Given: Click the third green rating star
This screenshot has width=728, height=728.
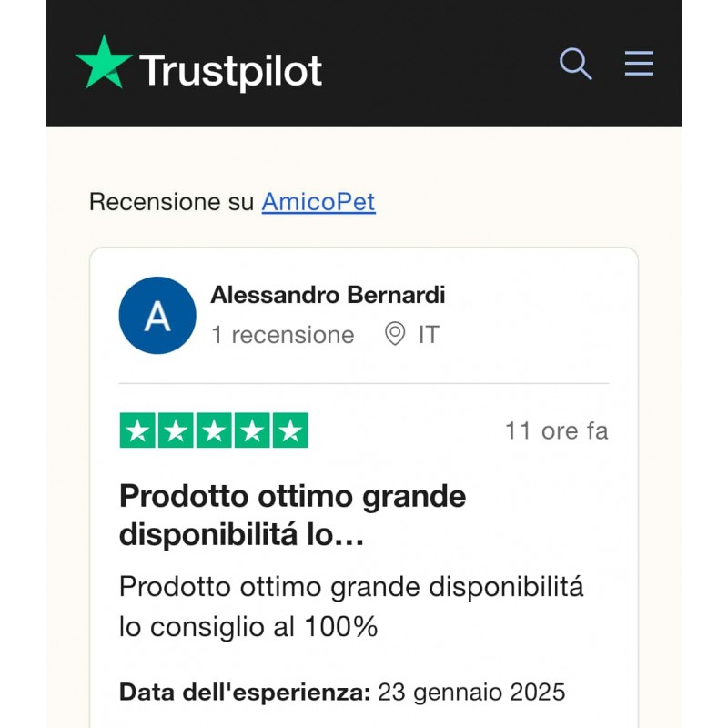Looking at the screenshot, I should 214,430.
